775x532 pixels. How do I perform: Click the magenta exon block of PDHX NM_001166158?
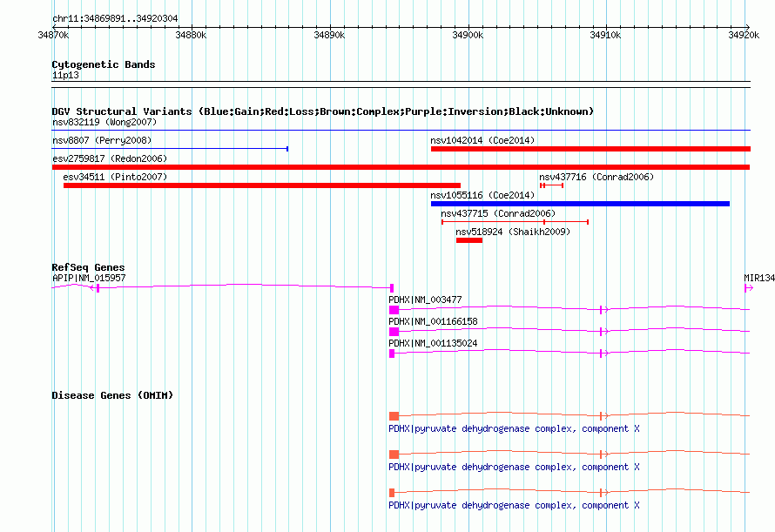pyautogui.click(x=394, y=332)
